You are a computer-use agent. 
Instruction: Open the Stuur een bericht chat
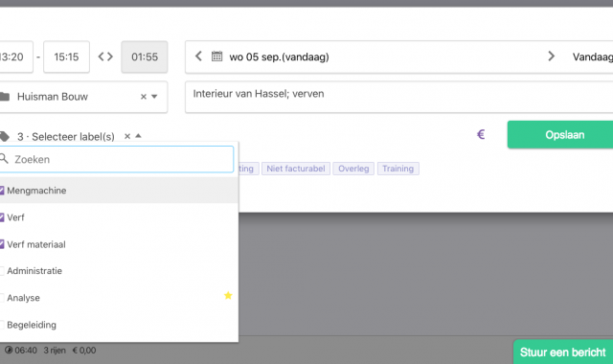point(563,352)
